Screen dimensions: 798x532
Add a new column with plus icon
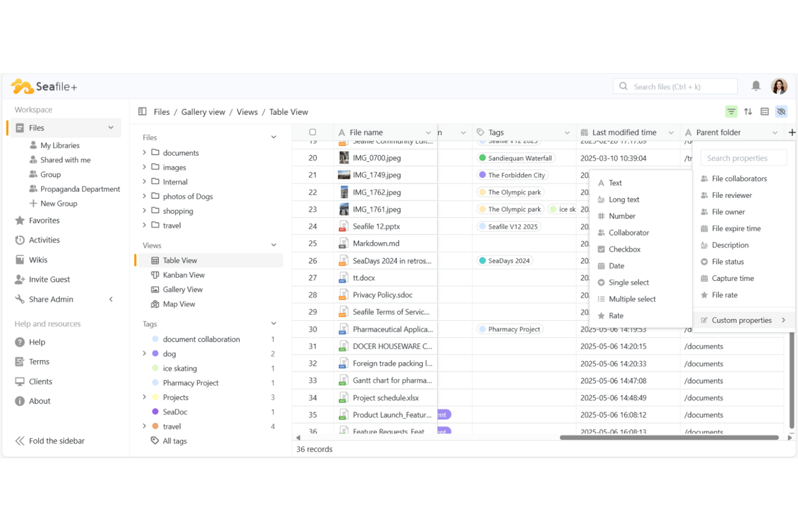point(792,132)
